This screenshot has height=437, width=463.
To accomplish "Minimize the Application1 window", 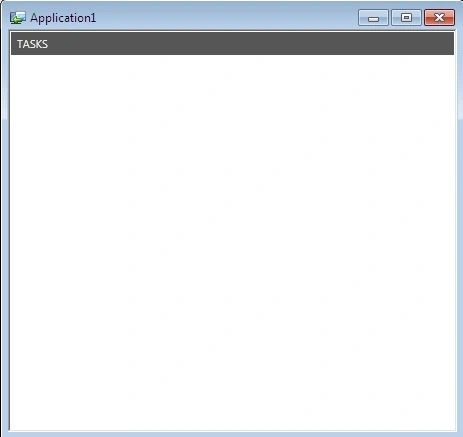I will 373,18.
